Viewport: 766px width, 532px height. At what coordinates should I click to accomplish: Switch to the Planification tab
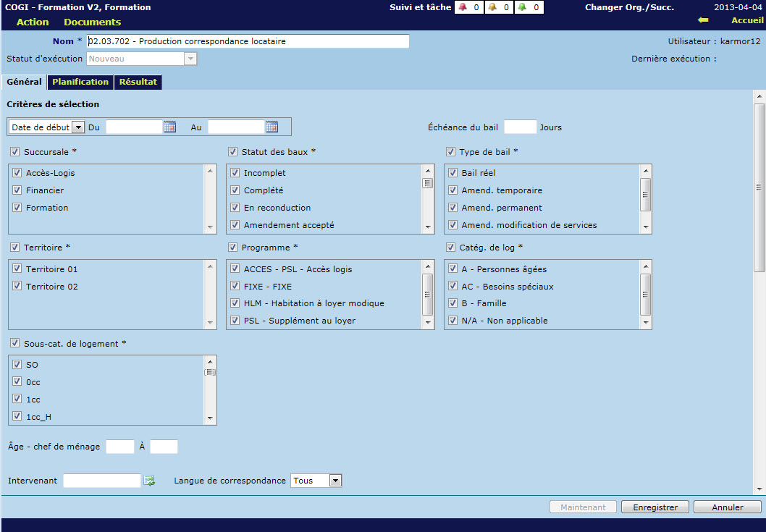(x=80, y=83)
